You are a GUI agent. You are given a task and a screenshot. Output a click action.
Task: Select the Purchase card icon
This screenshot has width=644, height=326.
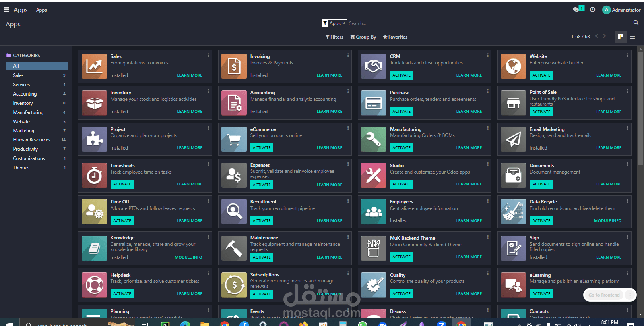coord(374,103)
